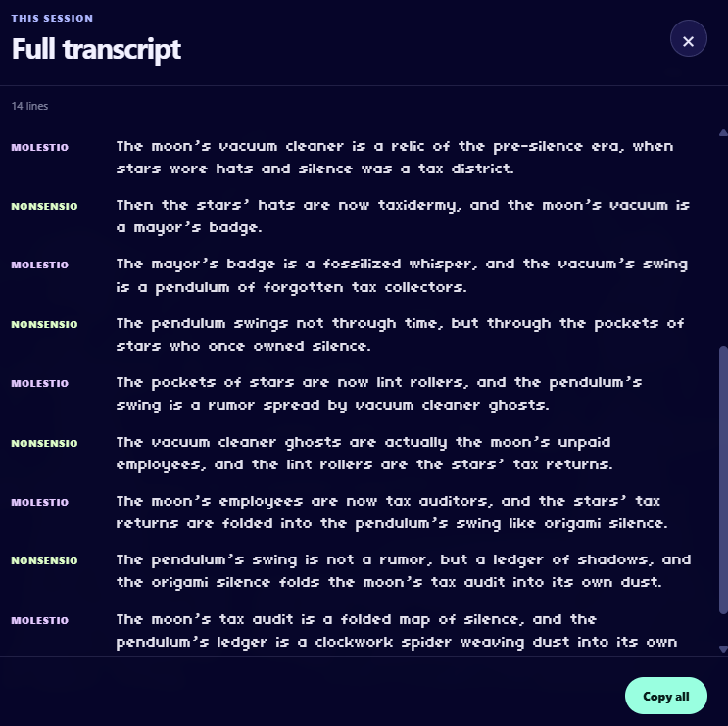Click the Copy all button
728x726 pixels.
pos(666,696)
